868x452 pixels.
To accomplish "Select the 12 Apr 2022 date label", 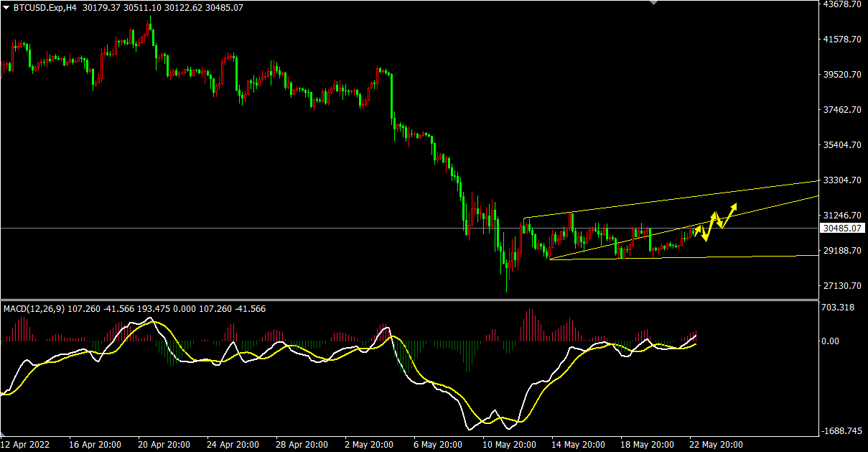I will 27,445.
